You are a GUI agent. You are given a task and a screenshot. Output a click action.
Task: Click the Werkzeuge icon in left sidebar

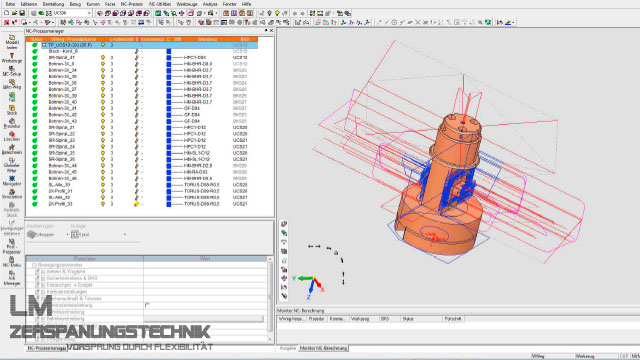point(12,58)
